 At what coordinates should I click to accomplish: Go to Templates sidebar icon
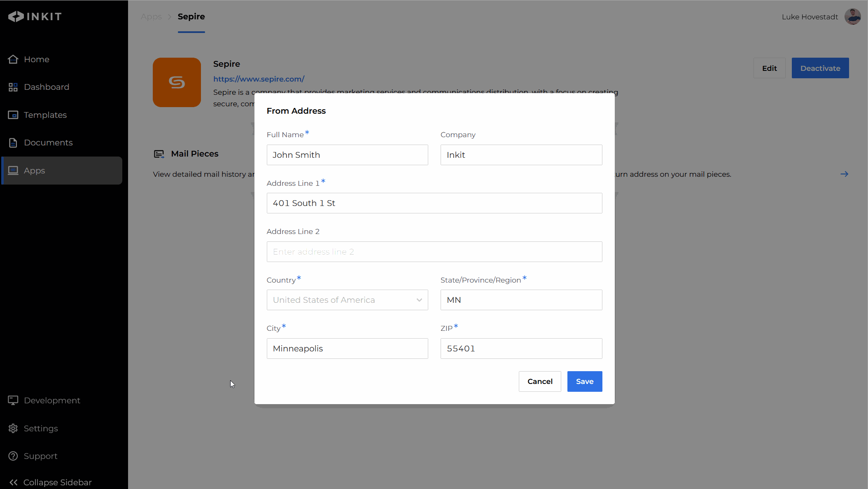point(13,115)
